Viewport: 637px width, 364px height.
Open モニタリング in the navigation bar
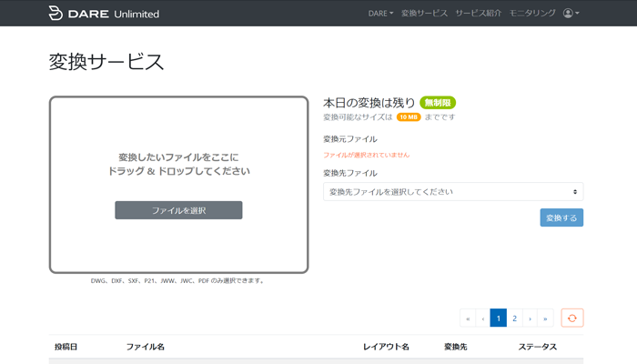coord(531,14)
